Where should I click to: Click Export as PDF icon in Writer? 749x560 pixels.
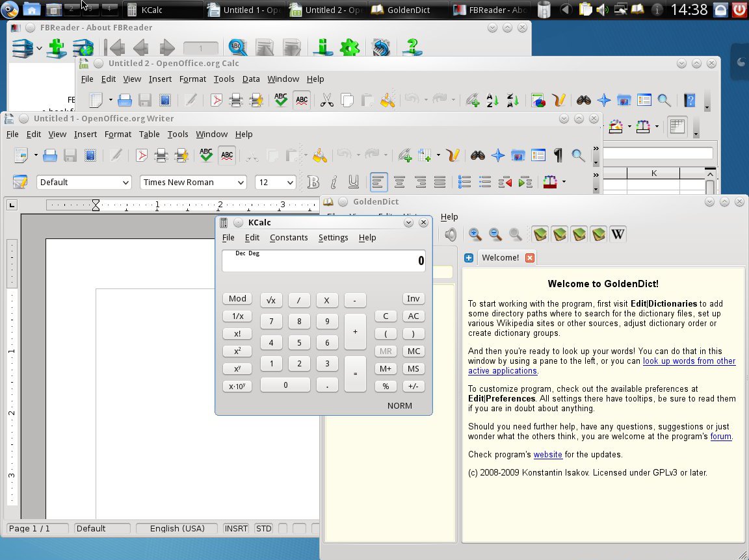pos(141,155)
